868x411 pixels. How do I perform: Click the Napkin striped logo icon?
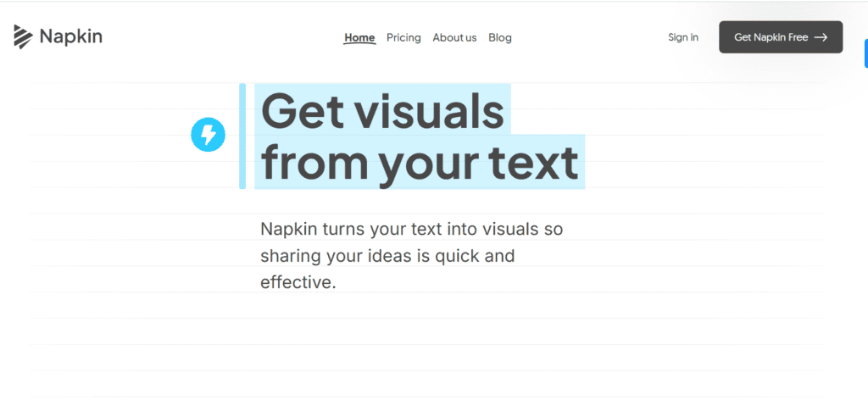pyautogui.click(x=23, y=36)
